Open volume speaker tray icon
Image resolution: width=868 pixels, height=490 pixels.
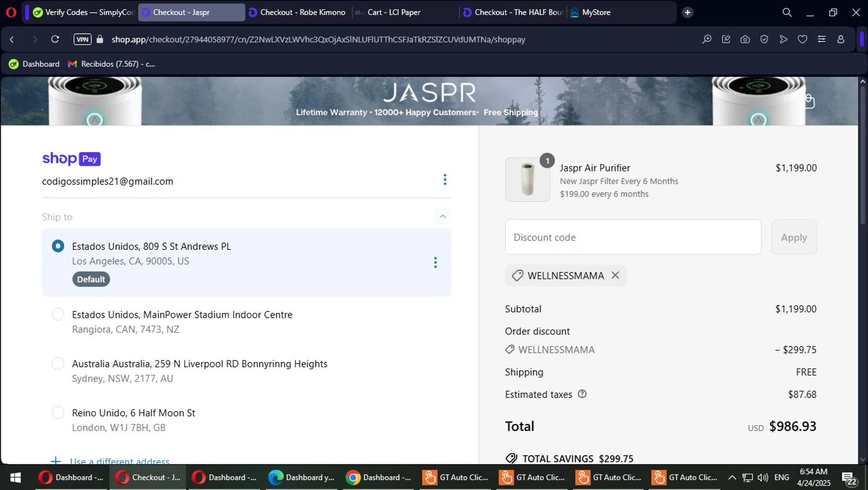point(763,477)
